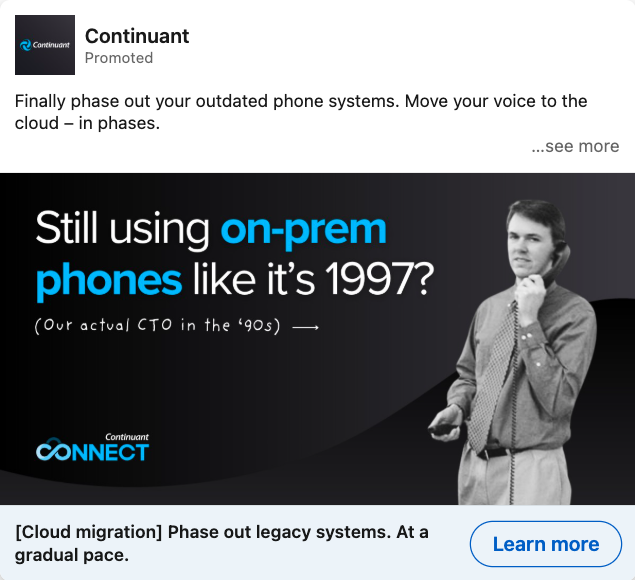Click the CTO's face in the photo
The image size is (635, 580).
[x=528, y=241]
